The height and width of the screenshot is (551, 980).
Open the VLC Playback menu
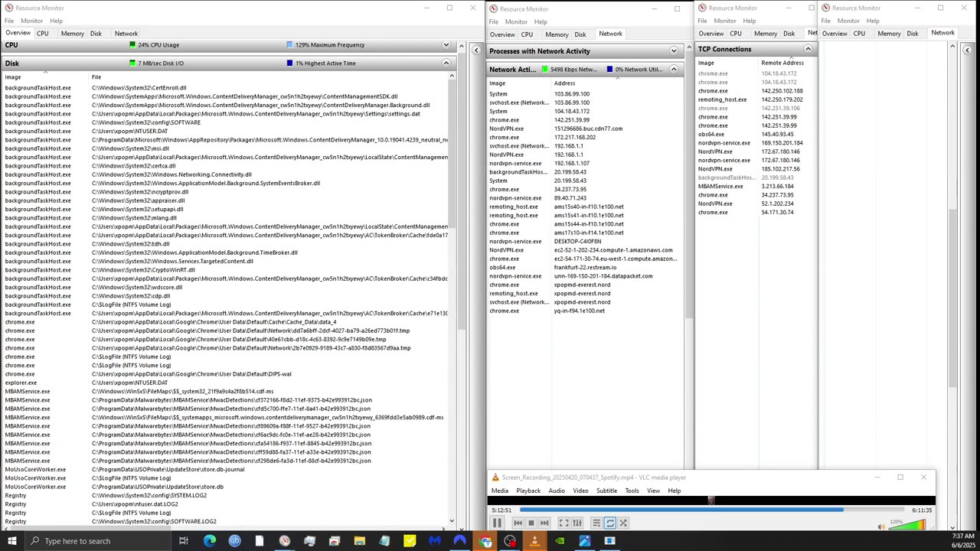528,491
